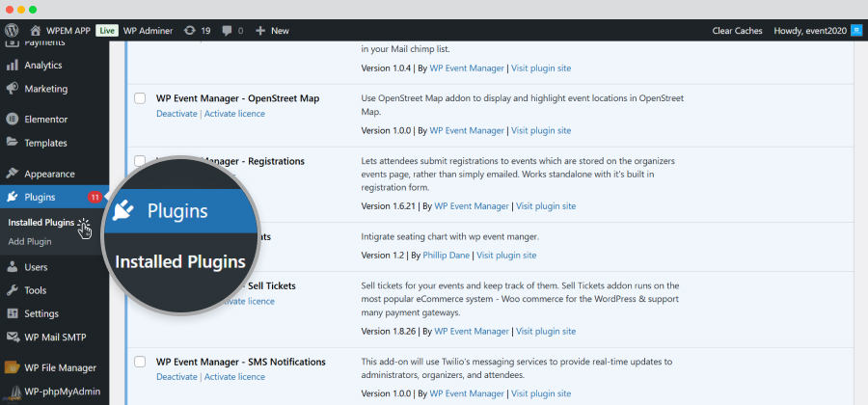Click WP Event Manager - OpenStreet Map title
The image size is (868, 405).
pyautogui.click(x=237, y=98)
